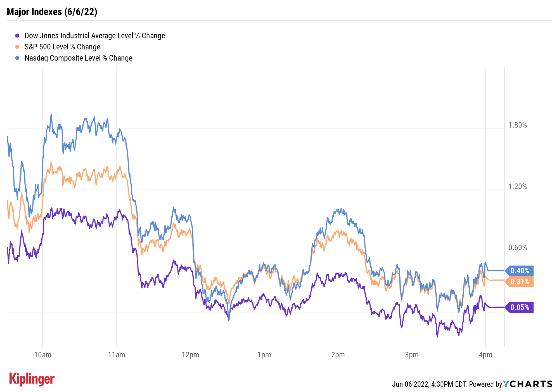Click the 1.80% y-axis label
Screen dimensions: 559x392
click(517, 125)
